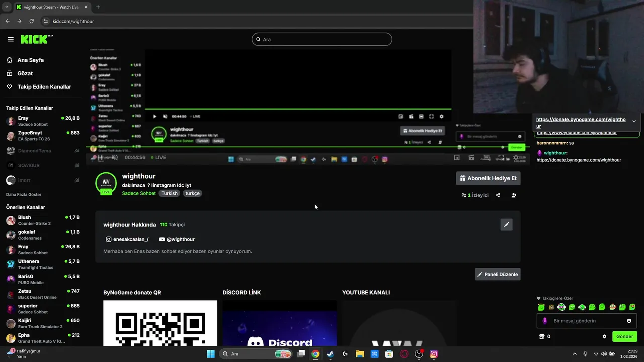Open enesakcaalan_/ Instagram link
644x362 pixels.
[127, 239]
